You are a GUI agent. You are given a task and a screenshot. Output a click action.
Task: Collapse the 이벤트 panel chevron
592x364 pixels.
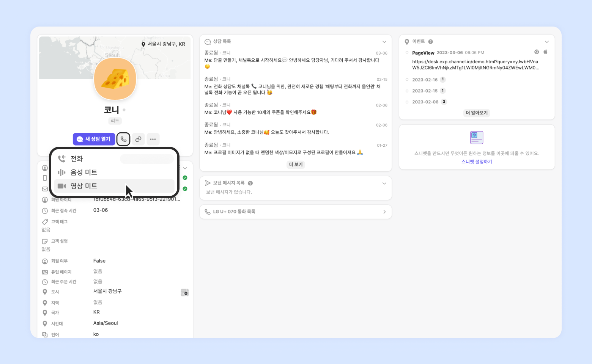click(x=547, y=42)
